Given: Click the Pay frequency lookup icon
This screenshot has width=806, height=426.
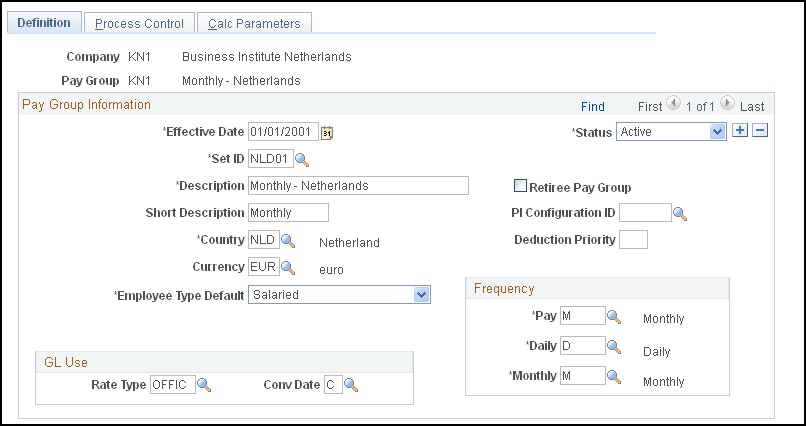Looking at the screenshot, I should [x=615, y=318].
